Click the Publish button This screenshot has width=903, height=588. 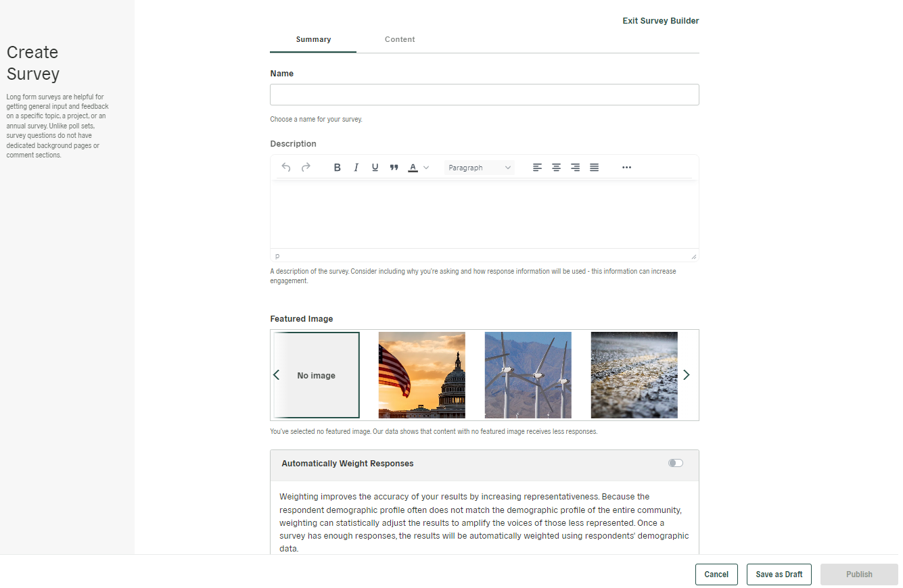pyautogui.click(x=859, y=574)
